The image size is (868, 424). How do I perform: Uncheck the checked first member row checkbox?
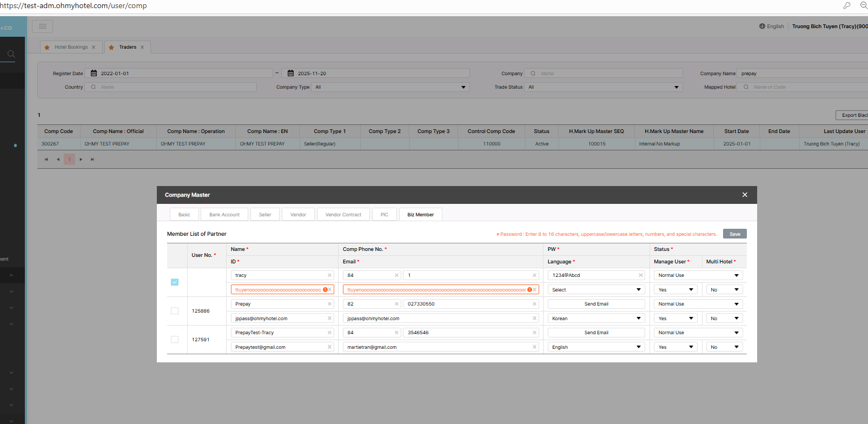(175, 282)
